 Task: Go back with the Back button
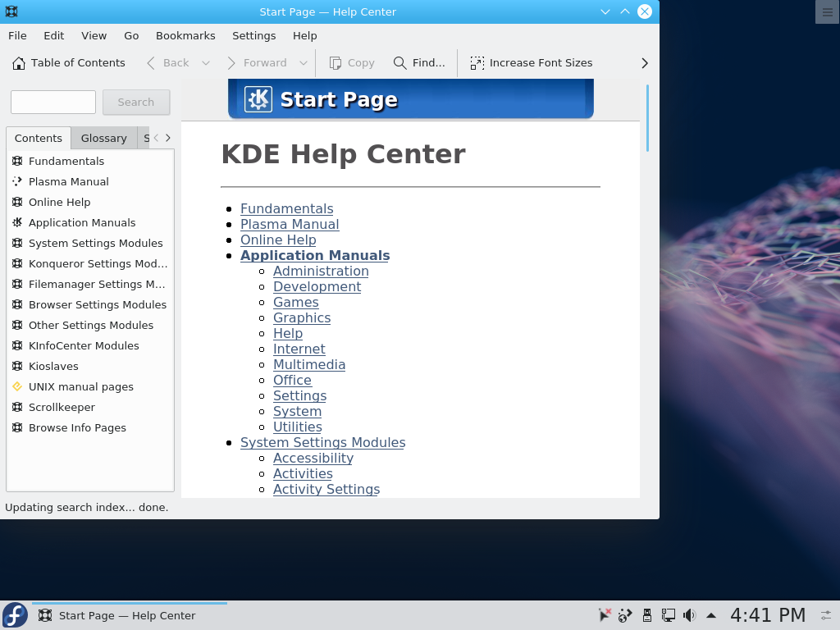pos(169,63)
